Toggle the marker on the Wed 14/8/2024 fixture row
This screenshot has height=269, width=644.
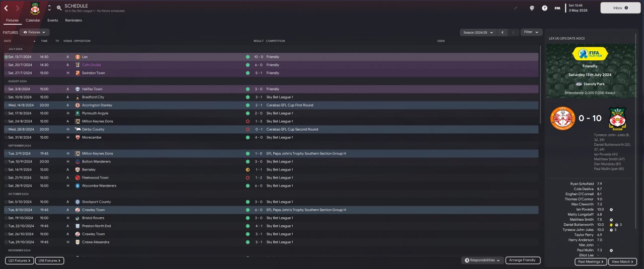(x=6, y=105)
